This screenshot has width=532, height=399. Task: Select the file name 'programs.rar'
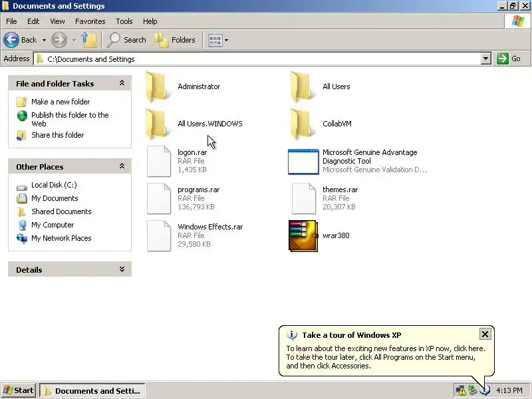pos(198,190)
